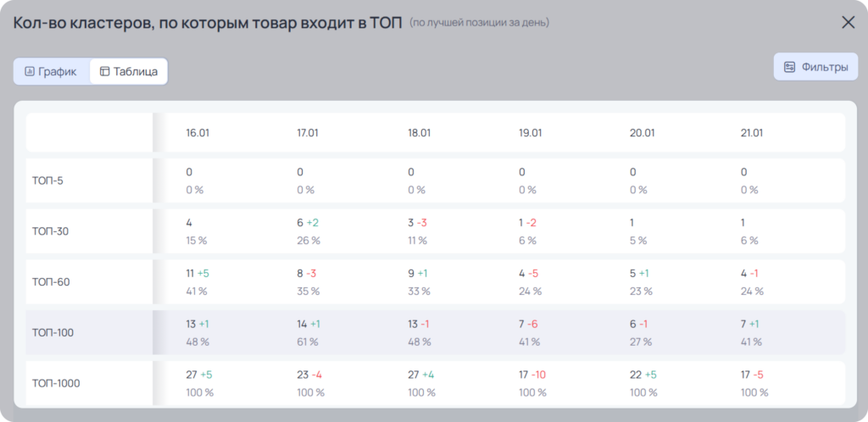Screen dimensions: 868x422
Task: Click the ТОП-1000 value 17 -10 for 19.01
Action: click(532, 375)
